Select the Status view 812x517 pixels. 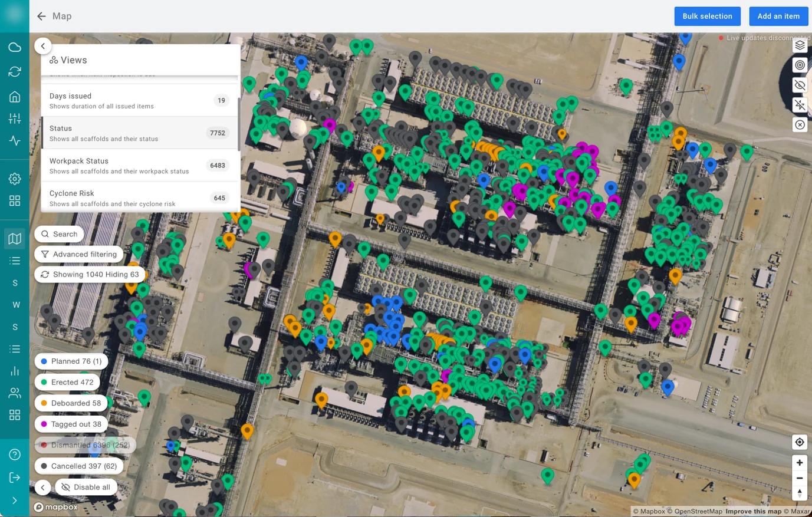139,133
